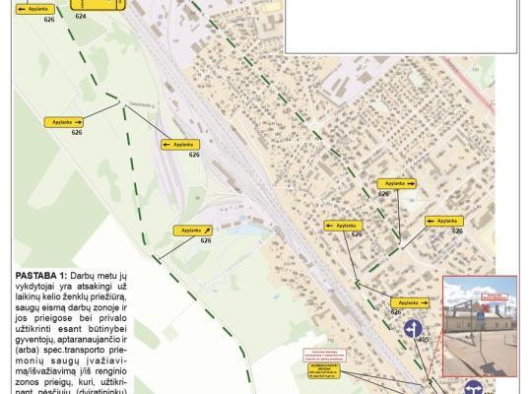The image size is (532, 394).
Task: Click the words "laikinų kelio ženklų priežiūrą"
Action: [71, 296]
